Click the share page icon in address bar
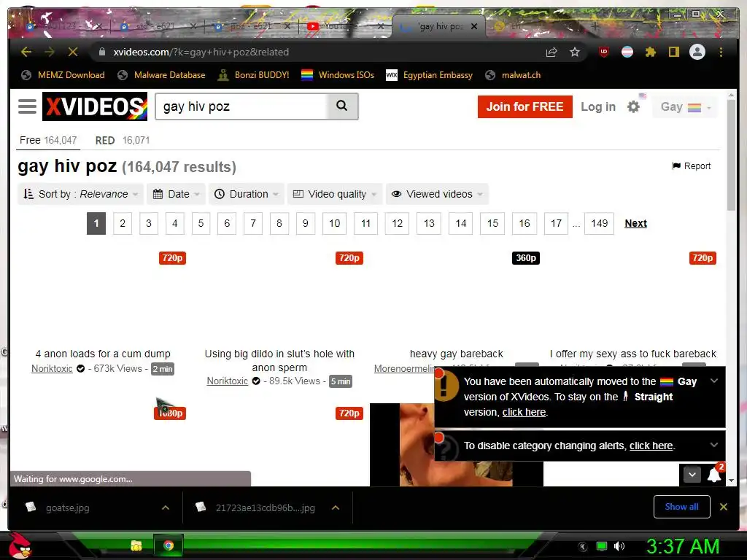 551,52
